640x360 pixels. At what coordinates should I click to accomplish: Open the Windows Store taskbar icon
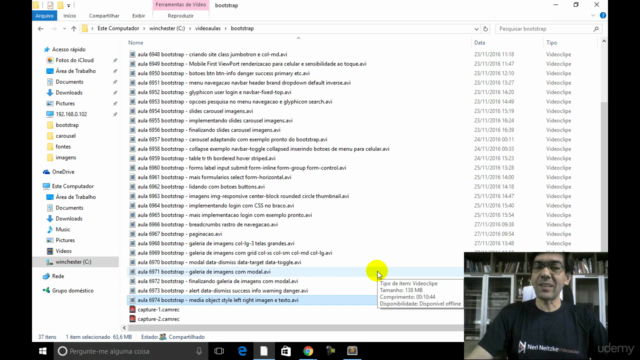point(286,351)
